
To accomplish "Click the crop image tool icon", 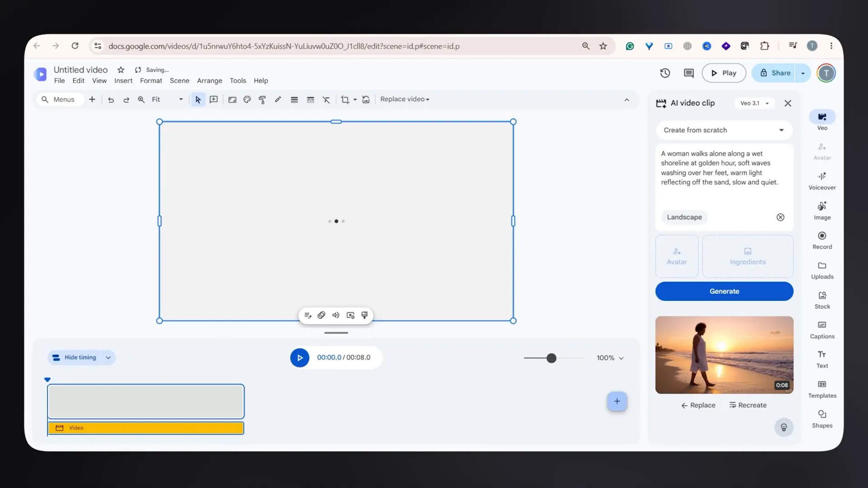I will (345, 100).
